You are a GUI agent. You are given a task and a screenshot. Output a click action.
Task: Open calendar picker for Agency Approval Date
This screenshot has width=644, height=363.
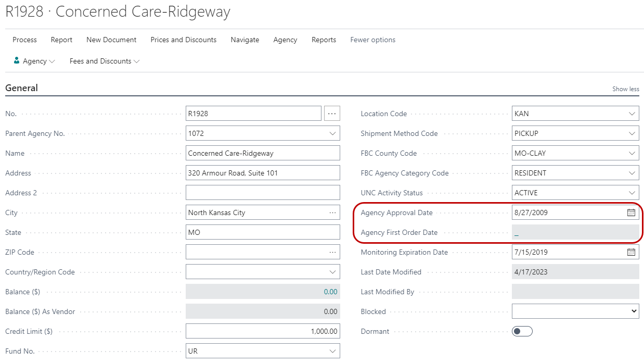point(631,212)
